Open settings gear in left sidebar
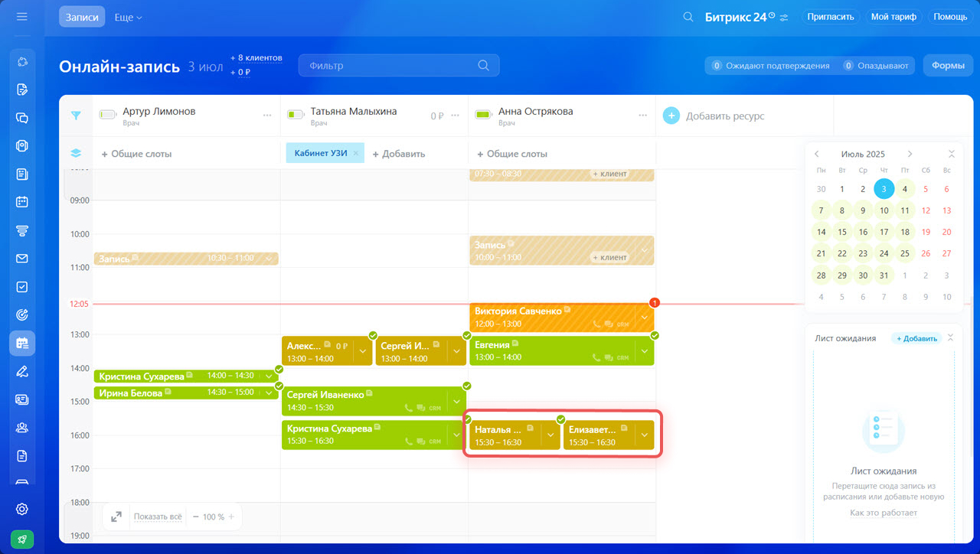The height and width of the screenshot is (554, 980). tap(21, 509)
